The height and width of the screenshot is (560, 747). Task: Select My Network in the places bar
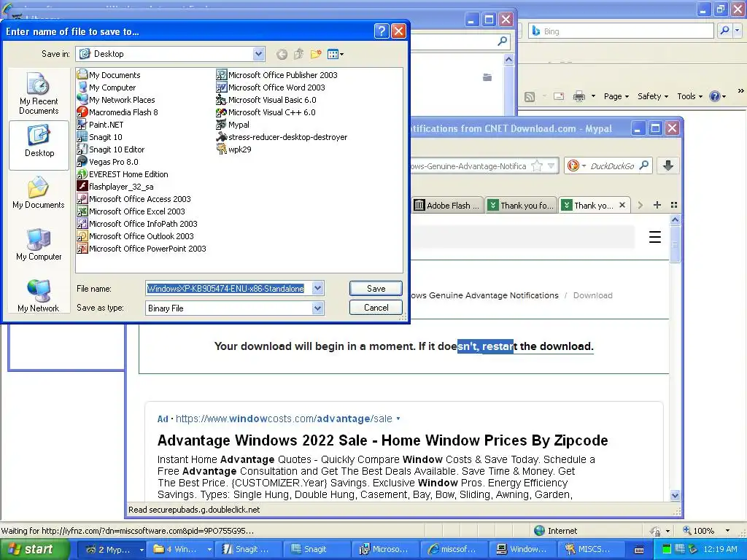pyautogui.click(x=39, y=296)
